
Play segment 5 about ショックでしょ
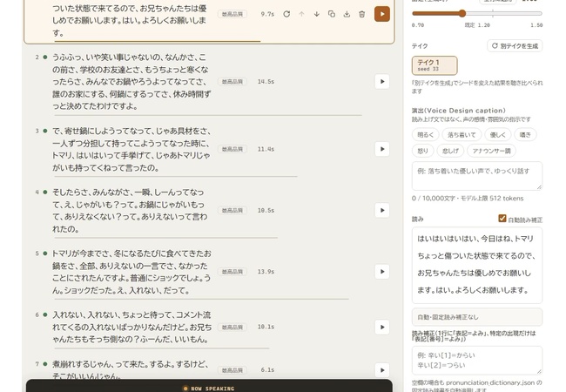[382, 272]
